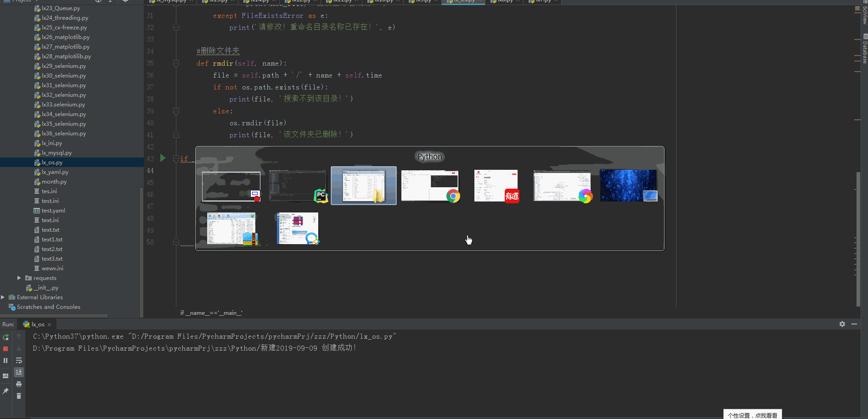Image resolution: width=868 pixels, height=419 pixels.
Task: Pin the lx_os Run tab
Action: pyautogui.click(x=6, y=391)
